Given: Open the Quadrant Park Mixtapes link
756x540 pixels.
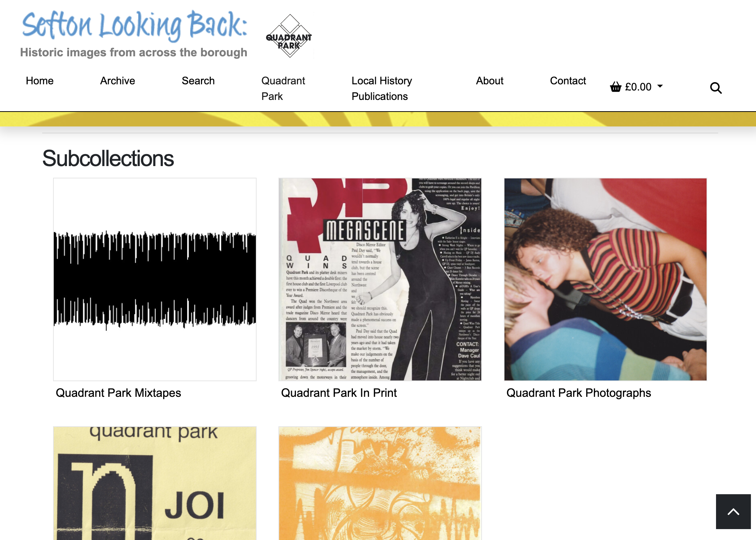Looking at the screenshot, I should [118, 393].
